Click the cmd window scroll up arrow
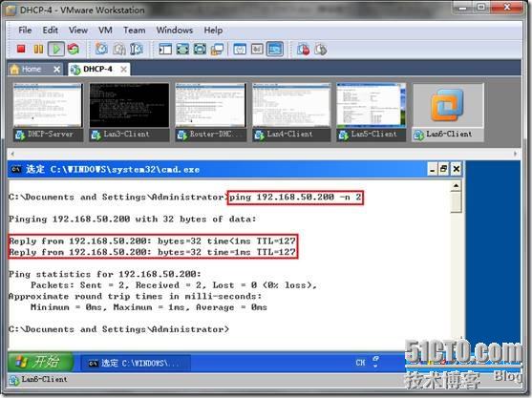 pos(456,186)
